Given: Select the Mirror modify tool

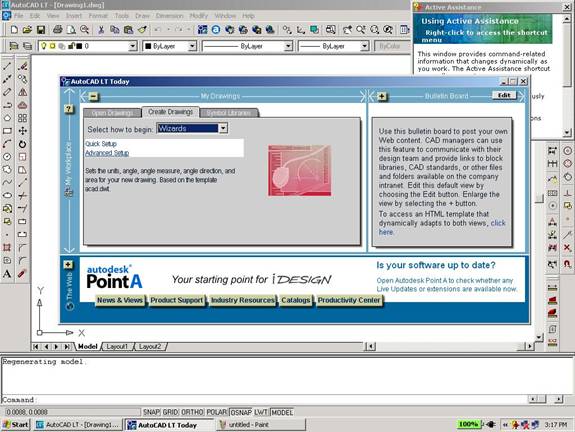Looking at the screenshot, I should (x=22, y=92).
